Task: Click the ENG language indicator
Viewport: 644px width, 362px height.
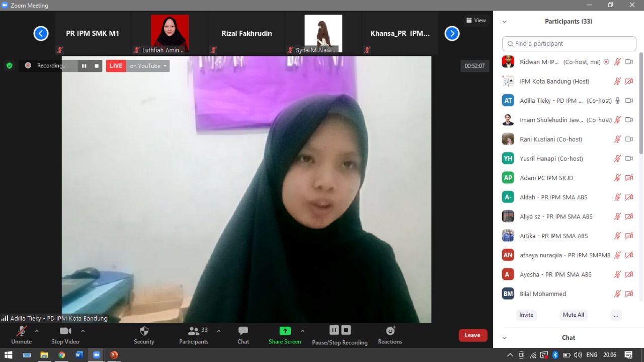Action: tap(592, 355)
